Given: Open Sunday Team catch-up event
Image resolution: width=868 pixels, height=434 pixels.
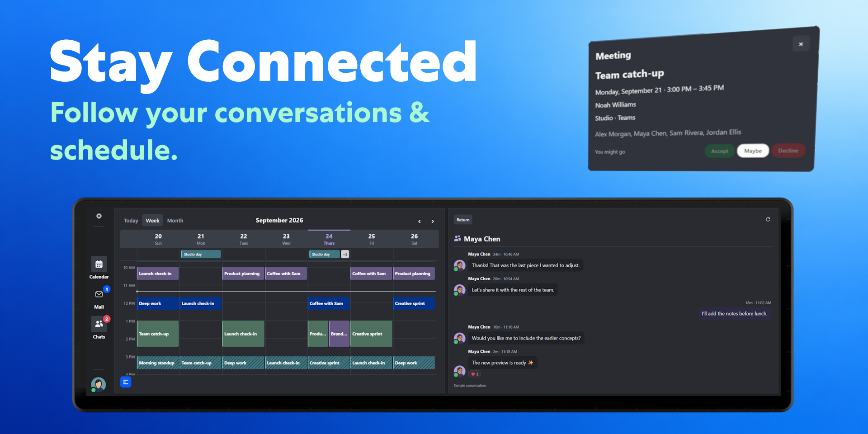Looking at the screenshot, I should [x=158, y=334].
